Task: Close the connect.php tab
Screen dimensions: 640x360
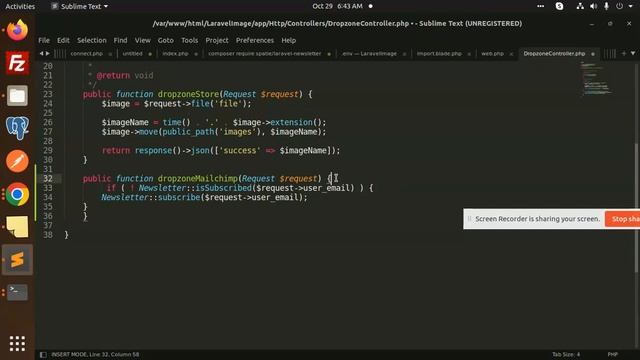Action: (x=110, y=54)
